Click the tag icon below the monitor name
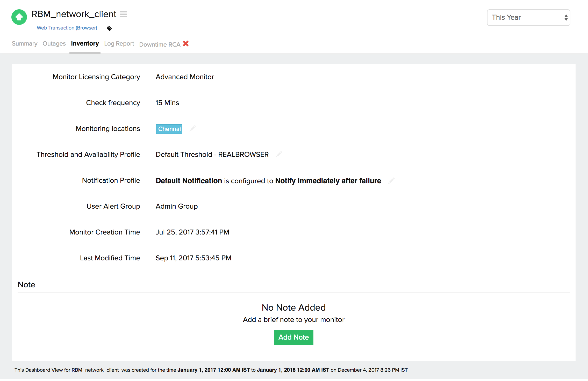The image size is (588, 381). click(x=109, y=28)
